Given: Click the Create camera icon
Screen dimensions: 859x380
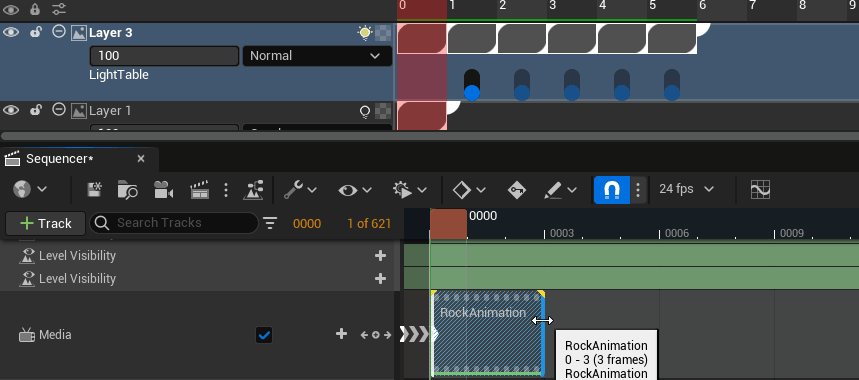Looking at the screenshot, I should pyautogui.click(x=163, y=190).
